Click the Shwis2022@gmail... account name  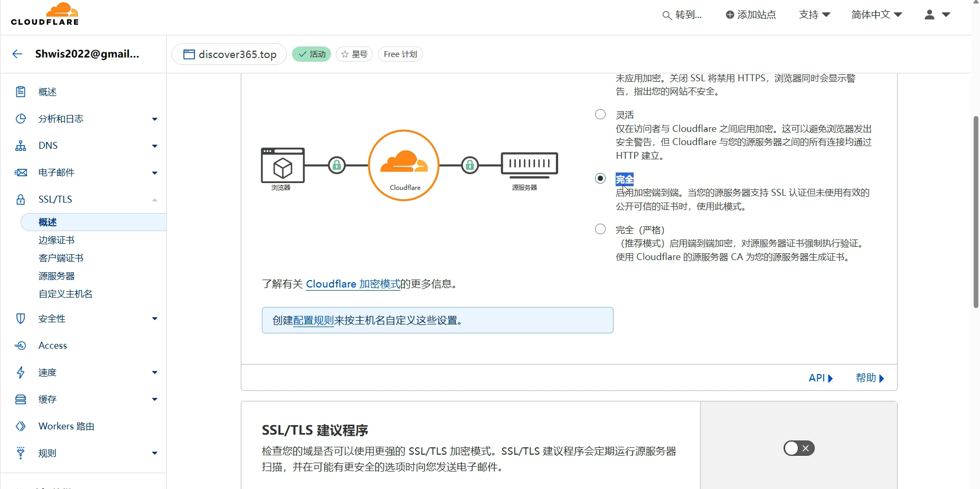point(87,54)
